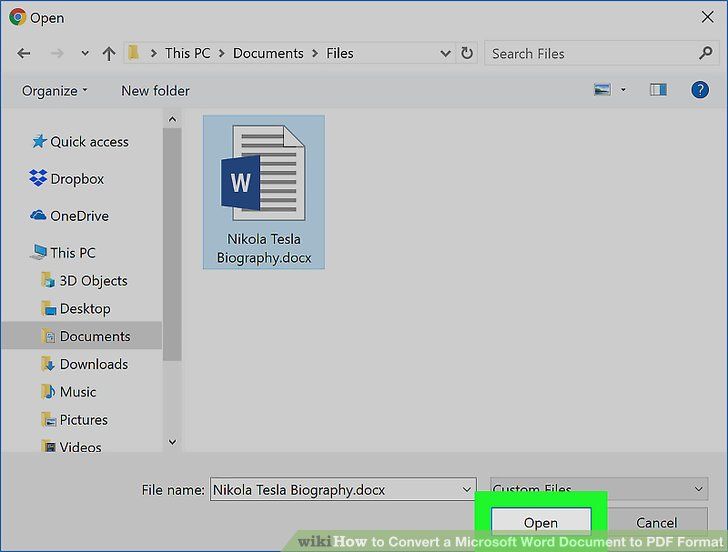Click the forward navigation arrow
Viewport: 728px width, 552px height.
coord(57,53)
